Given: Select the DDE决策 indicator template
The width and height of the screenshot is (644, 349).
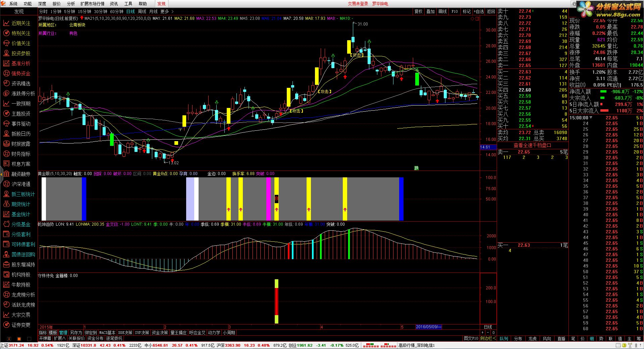Looking at the screenshot, I should click(125, 333).
